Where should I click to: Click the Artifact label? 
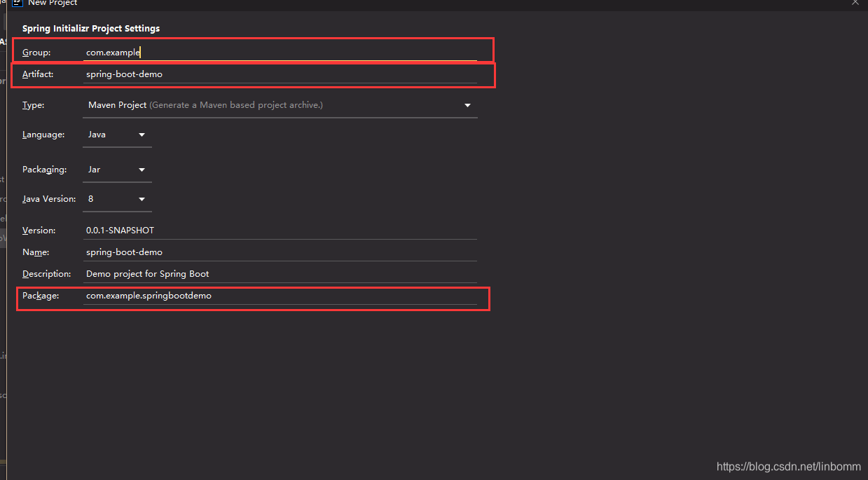click(x=38, y=74)
